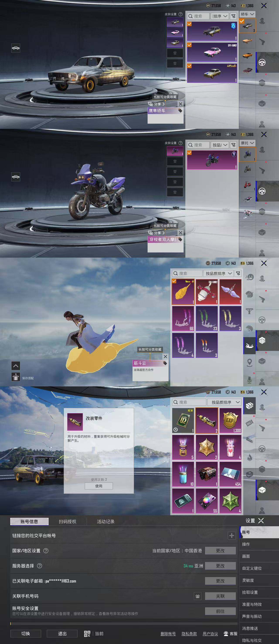Click the 退出 logout button

[62, 634]
